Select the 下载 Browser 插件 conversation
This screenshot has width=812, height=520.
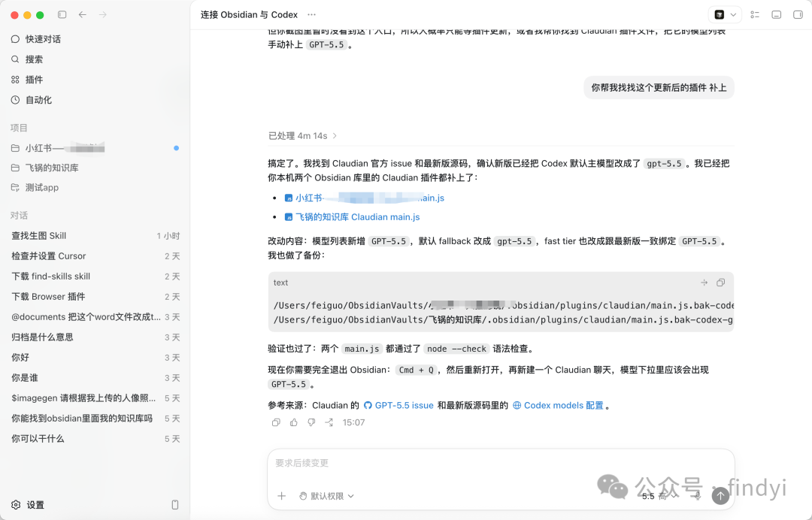(95, 297)
